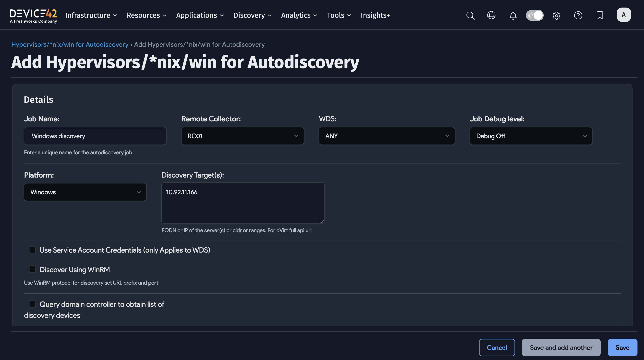Open the Remote Collector dropdown
This screenshot has width=644, height=360.
[x=242, y=136]
